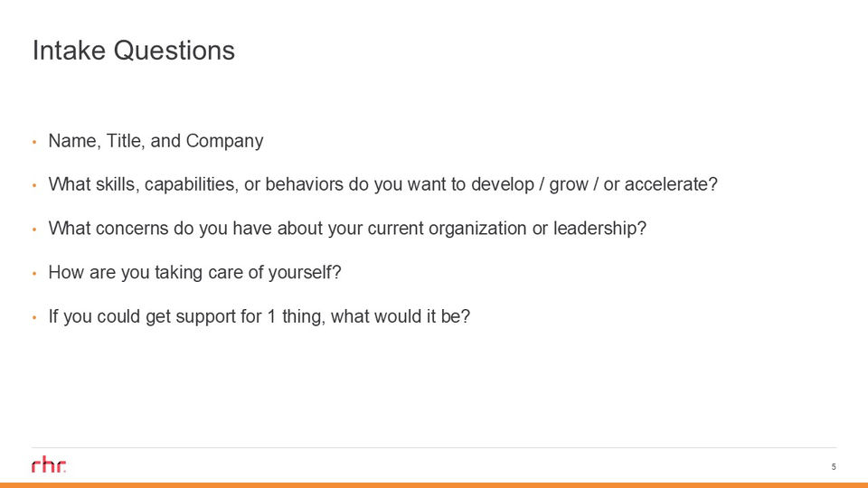This screenshot has height=488, width=868.
Task: Select "How are you taking care of yourself?"
Action: coord(194,272)
